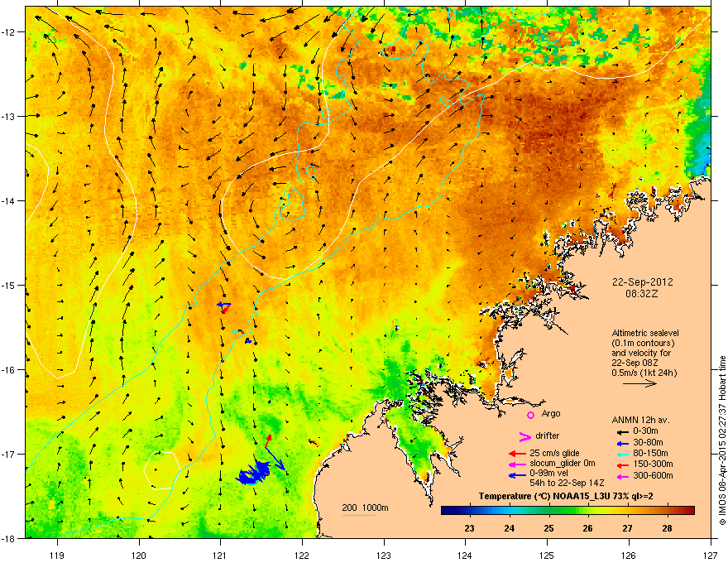
Task: Click latitude axis label '-18'
Action: [x=9, y=538]
